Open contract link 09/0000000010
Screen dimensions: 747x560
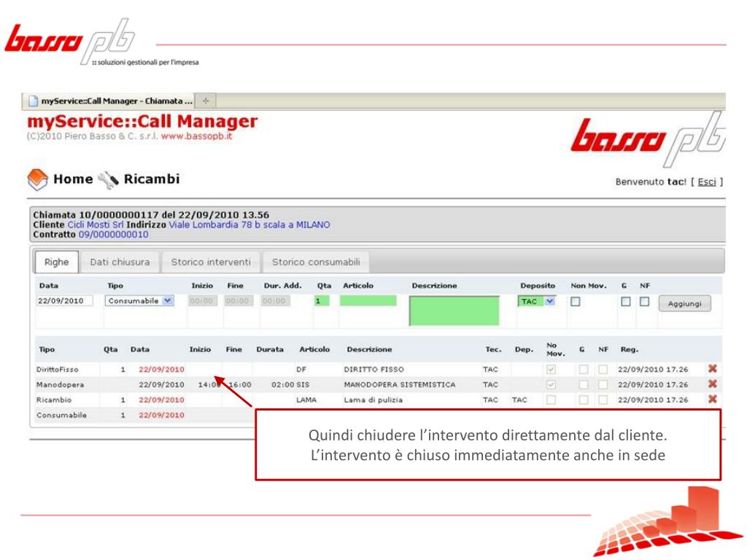[x=113, y=235]
